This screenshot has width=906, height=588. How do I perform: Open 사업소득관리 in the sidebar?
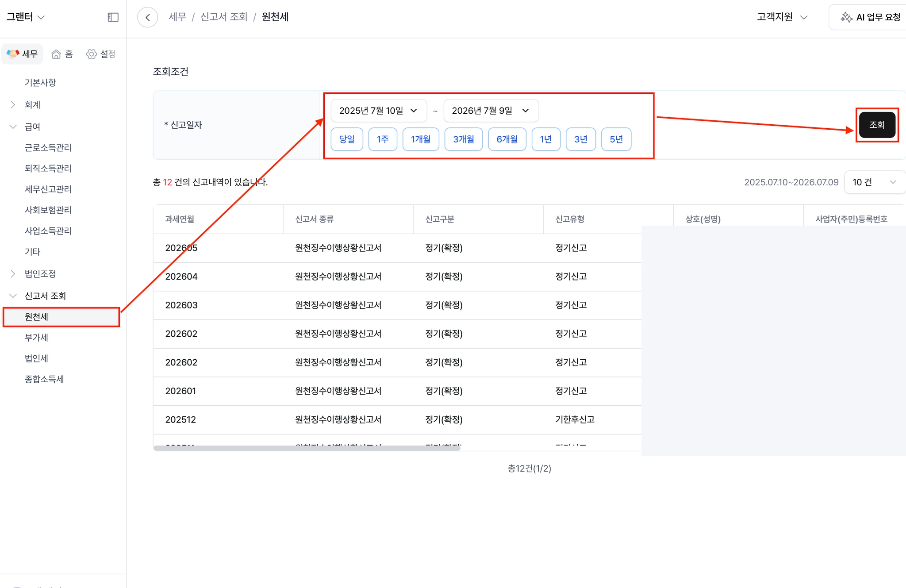coord(48,231)
